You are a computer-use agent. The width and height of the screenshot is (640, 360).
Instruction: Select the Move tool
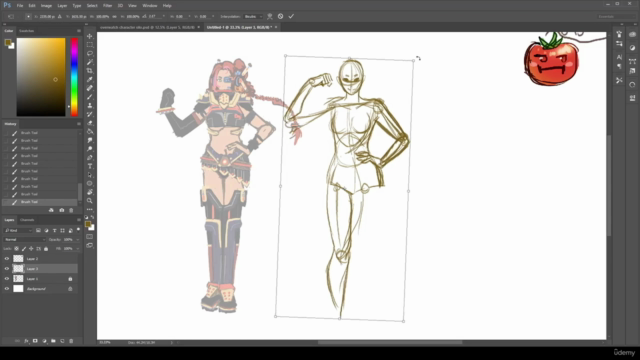click(x=90, y=36)
